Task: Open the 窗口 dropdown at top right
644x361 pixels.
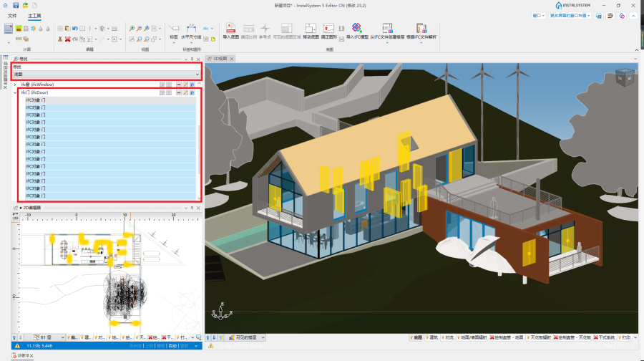Action: pyautogui.click(x=538, y=16)
